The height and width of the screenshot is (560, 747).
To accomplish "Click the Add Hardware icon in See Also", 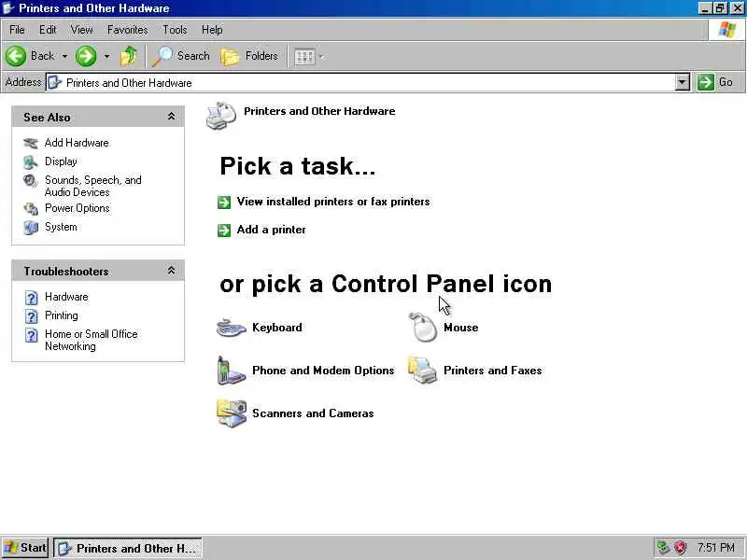I will (x=31, y=143).
